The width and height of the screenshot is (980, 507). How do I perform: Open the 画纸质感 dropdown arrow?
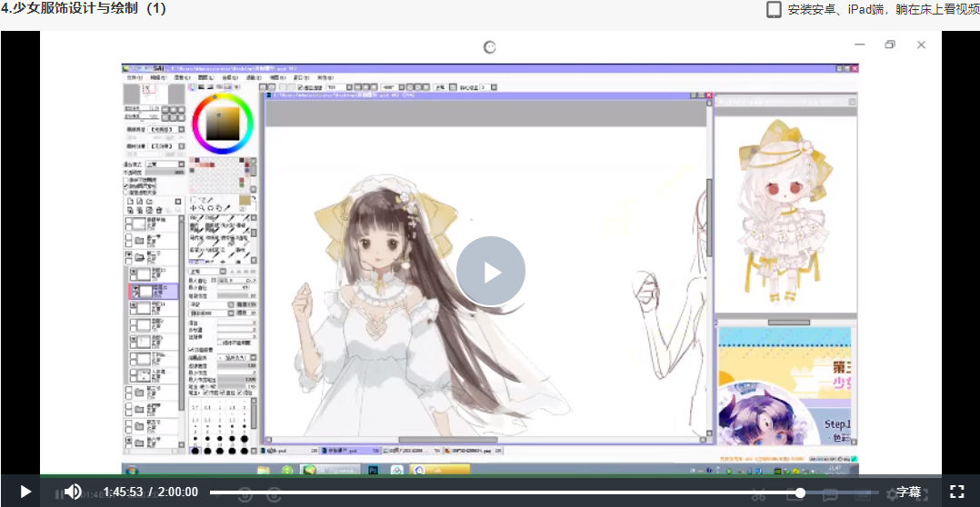[181, 129]
